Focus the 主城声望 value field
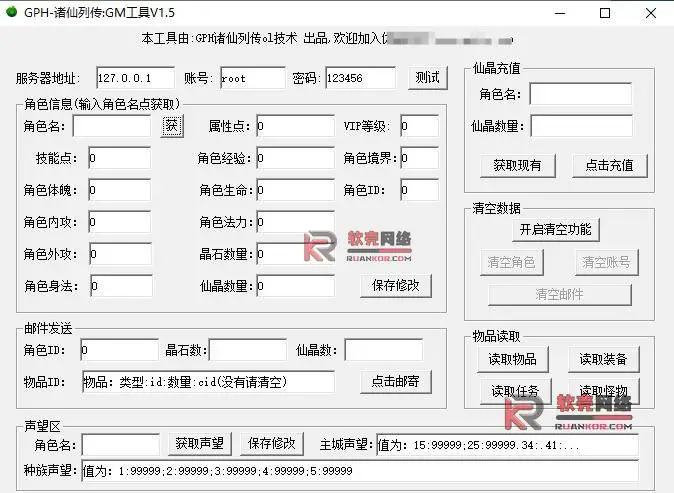The width and height of the screenshot is (674, 493). tap(507, 445)
